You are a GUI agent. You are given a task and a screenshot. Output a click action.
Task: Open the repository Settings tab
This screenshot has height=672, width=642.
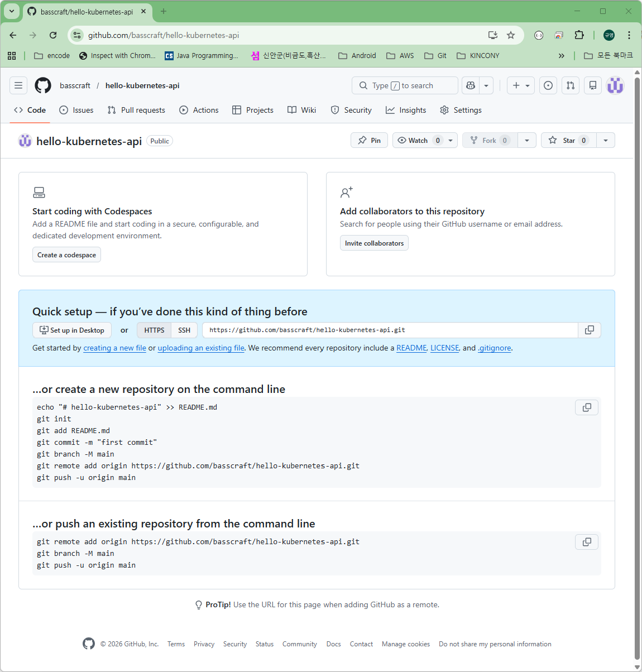pyautogui.click(x=461, y=110)
